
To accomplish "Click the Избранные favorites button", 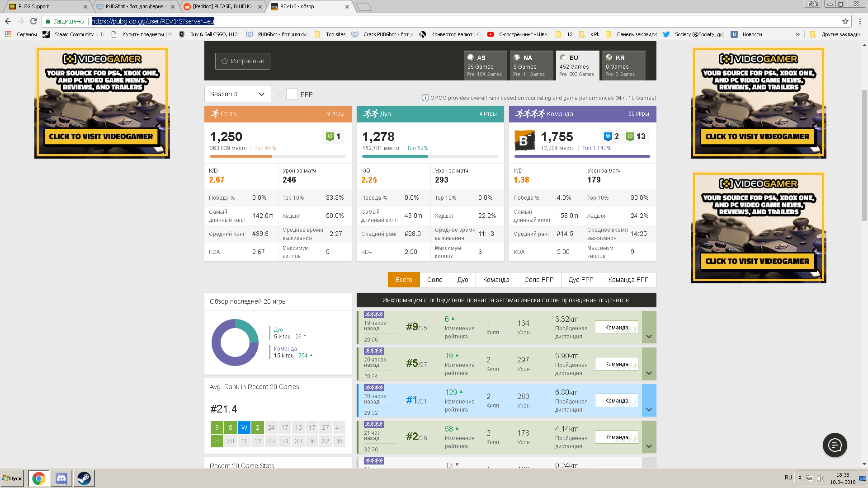I will click(243, 61).
